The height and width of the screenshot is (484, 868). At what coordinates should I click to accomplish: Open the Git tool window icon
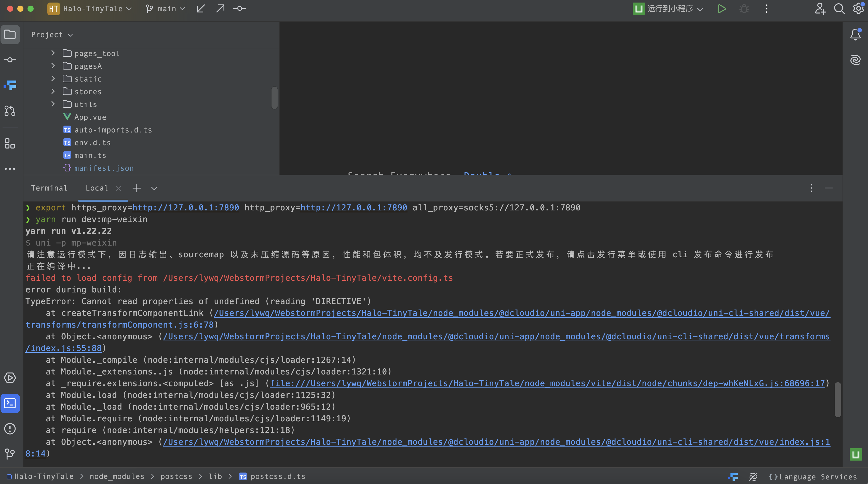click(x=10, y=454)
